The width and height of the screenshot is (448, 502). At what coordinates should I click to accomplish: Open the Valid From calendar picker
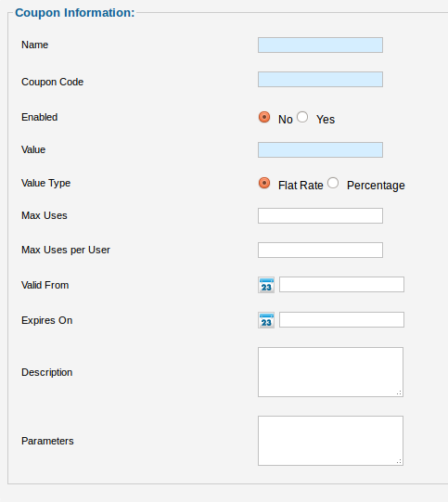coord(266,285)
